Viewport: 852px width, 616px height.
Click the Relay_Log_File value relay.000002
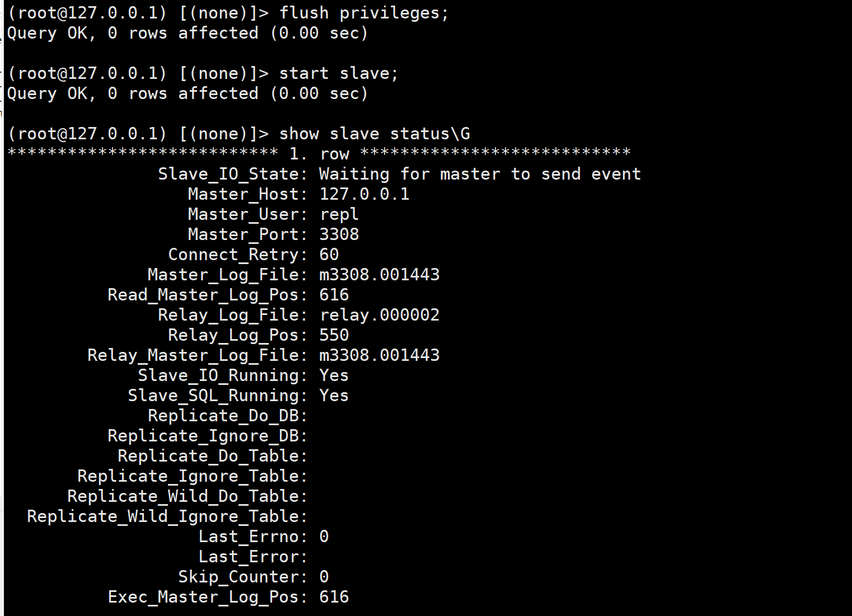click(x=379, y=315)
